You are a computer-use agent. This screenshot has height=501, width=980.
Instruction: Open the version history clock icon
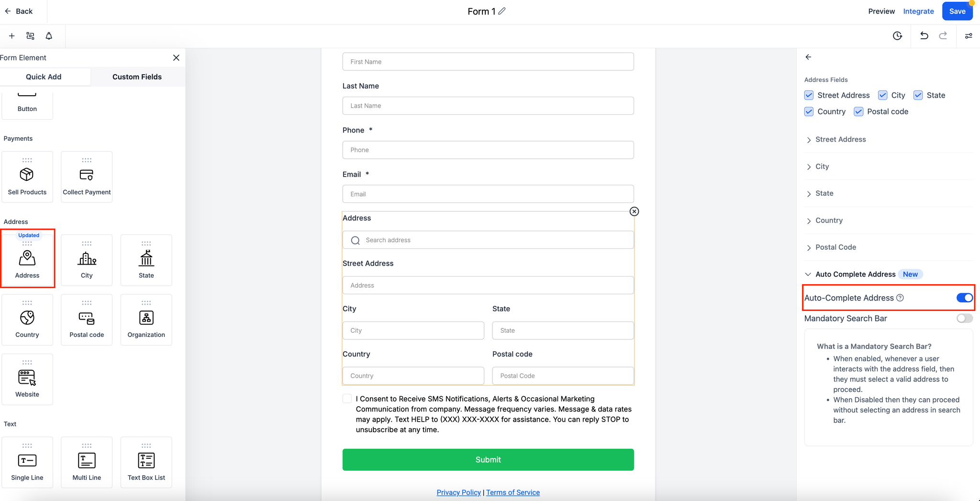point(897,36)
